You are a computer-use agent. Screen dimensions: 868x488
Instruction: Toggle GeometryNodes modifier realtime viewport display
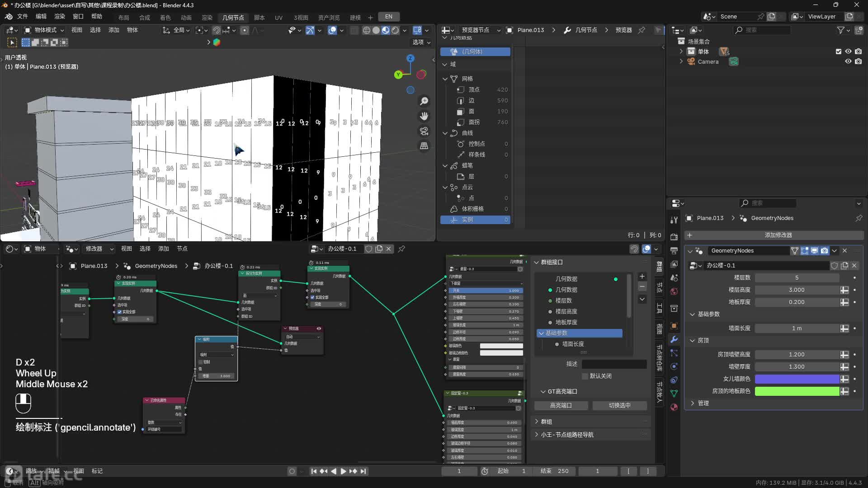(x=815, y=251)
